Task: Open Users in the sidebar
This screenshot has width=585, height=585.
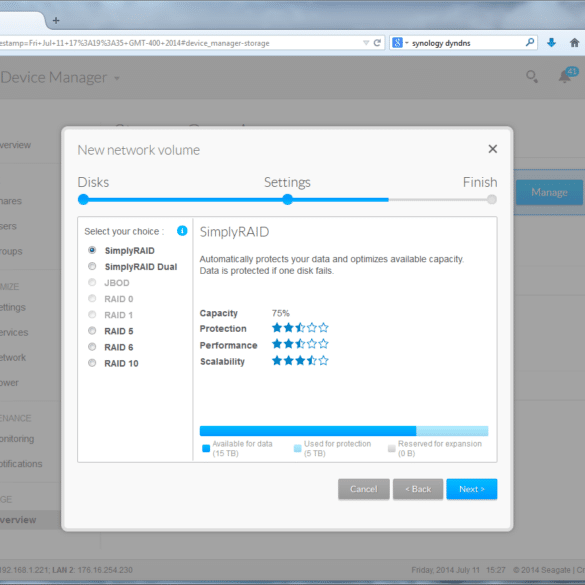Action: [x=8, y=226]
